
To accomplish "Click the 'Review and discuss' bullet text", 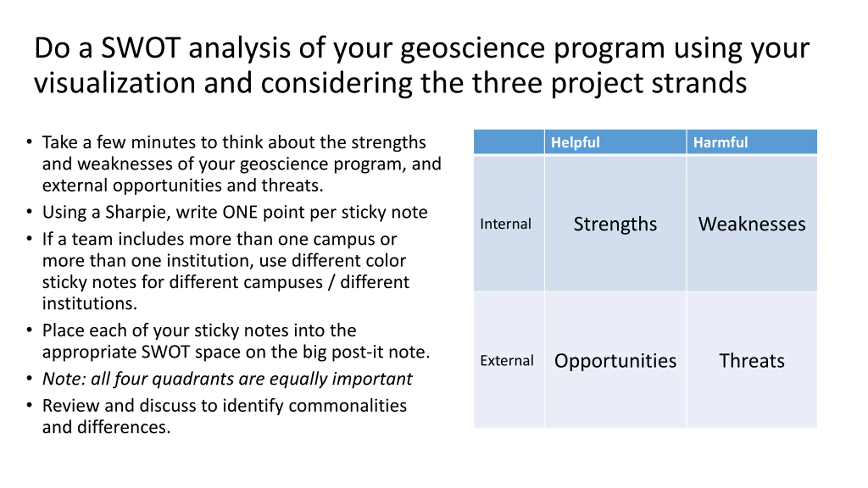I will 224,416.
